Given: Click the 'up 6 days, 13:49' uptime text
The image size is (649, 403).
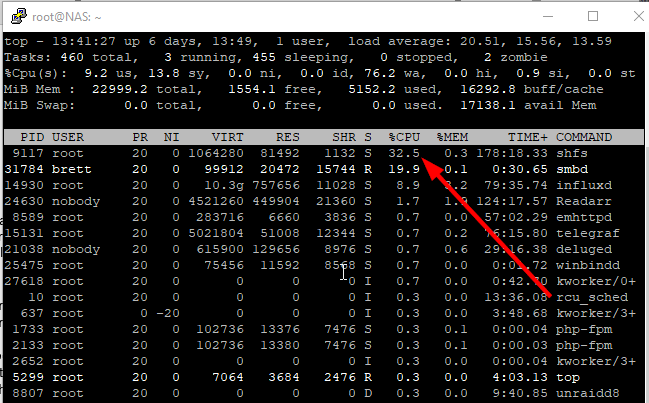Looking at the screenshot, I should [x=191, y=41].
